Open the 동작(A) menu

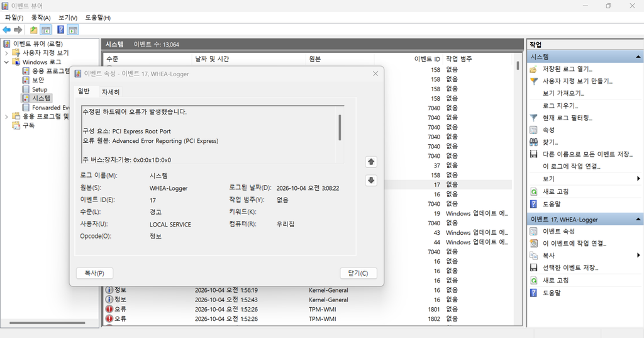point(41,18)
